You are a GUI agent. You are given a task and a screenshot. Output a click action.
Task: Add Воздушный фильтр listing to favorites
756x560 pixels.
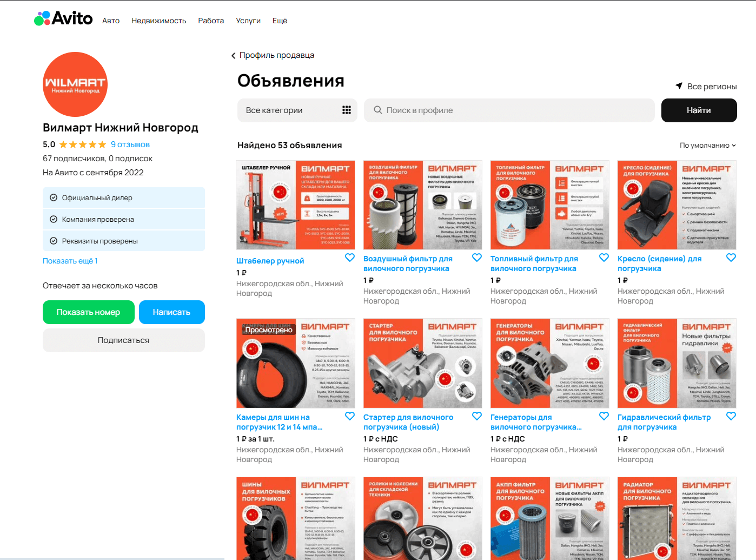point(477,258)
